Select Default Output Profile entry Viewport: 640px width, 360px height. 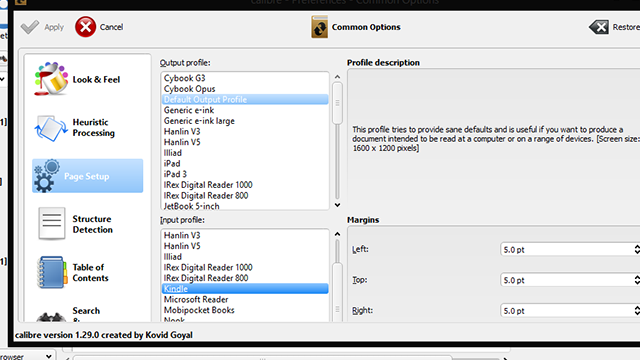[245, 100]
